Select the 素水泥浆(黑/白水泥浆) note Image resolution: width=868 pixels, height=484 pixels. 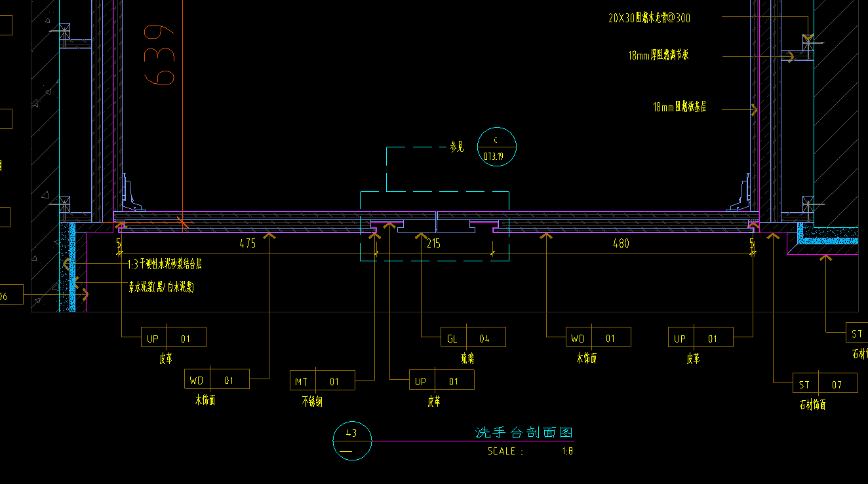[x=161, y=287]
